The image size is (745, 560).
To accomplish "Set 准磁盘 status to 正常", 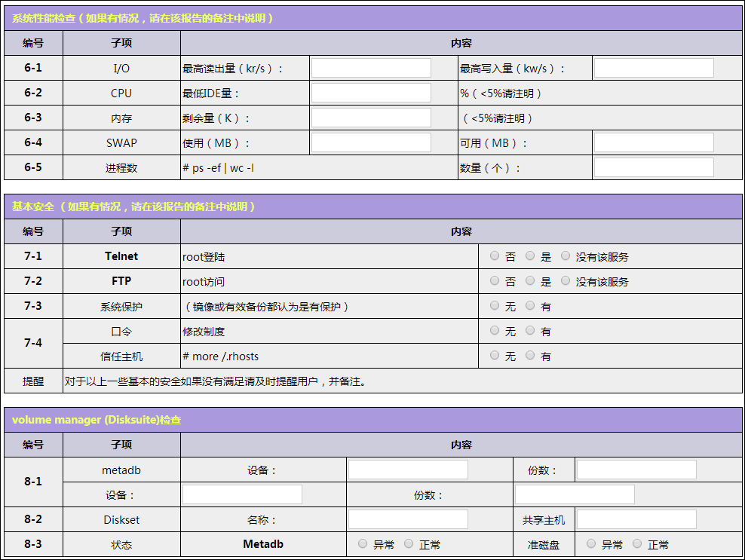I will [637, 544].
